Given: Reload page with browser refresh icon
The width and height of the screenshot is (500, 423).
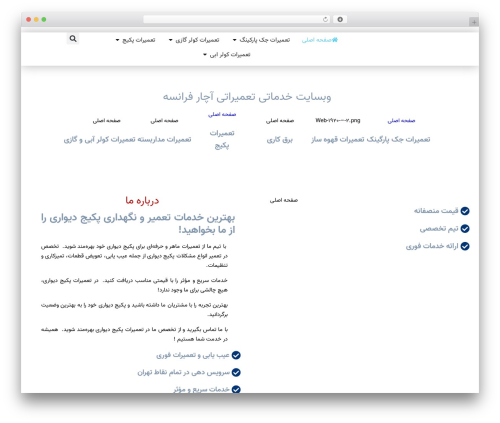Looking at the screenshot, I should click(325, 19).
